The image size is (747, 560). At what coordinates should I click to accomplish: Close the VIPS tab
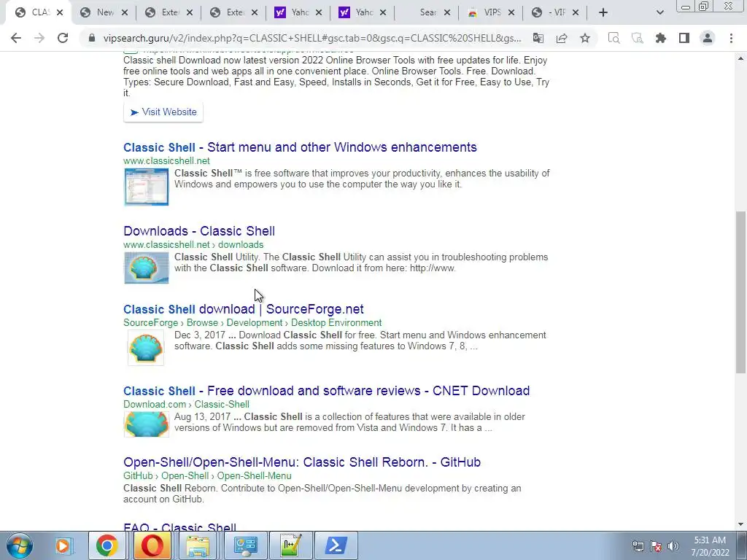511,12
